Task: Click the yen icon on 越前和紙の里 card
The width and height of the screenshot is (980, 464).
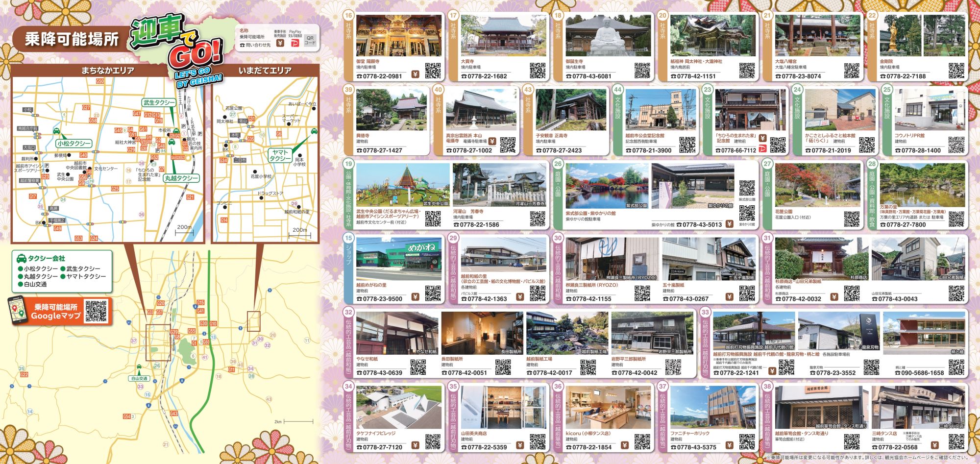Action: [x=520, y=297]
